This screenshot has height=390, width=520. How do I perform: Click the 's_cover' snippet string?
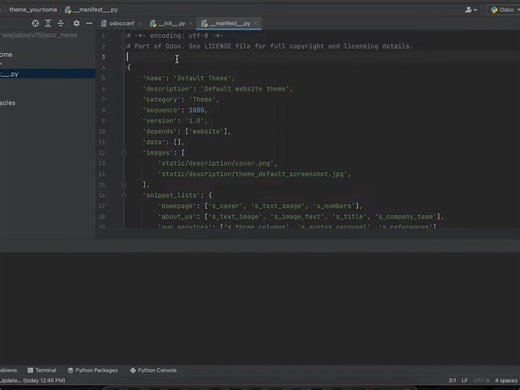(226, 206)
